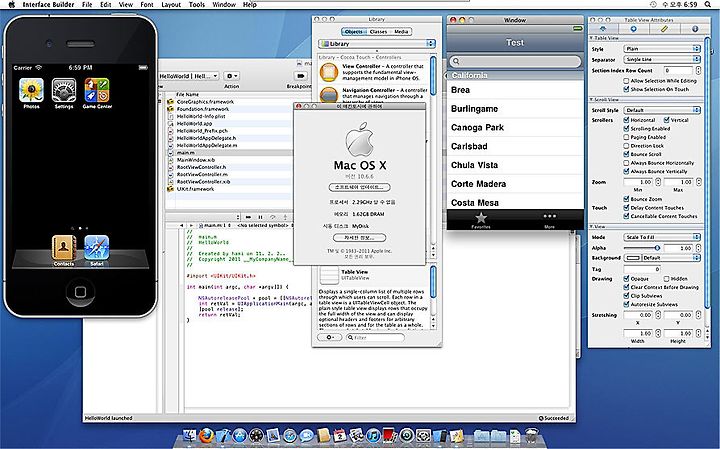Open iCal from the Dock
The height and width of the screenshot is (449, 720).
pyautogui.click(x=340, y=435)
